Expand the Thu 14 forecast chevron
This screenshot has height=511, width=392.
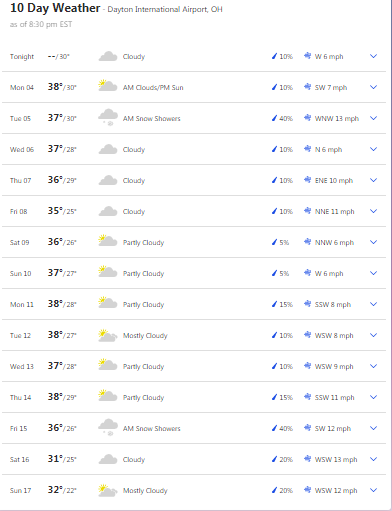pos(374,397)
